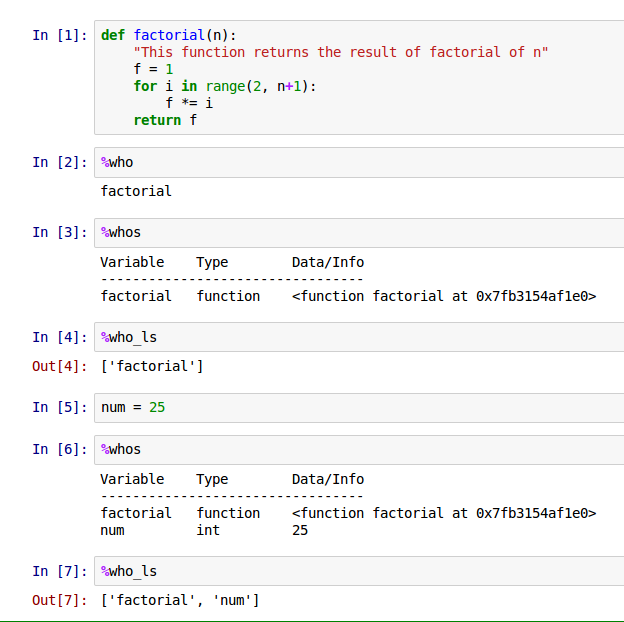Screen dimensions: 624x622
Task: Click the %who_ls cell labeled In [4]
Action: tap(360, 337)
